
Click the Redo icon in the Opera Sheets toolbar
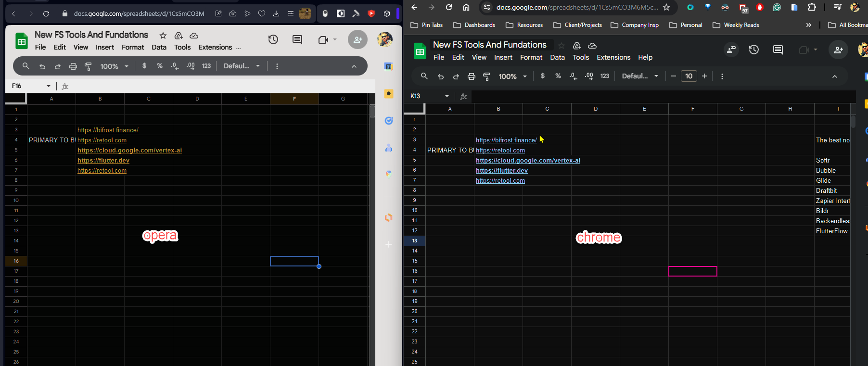58,66
